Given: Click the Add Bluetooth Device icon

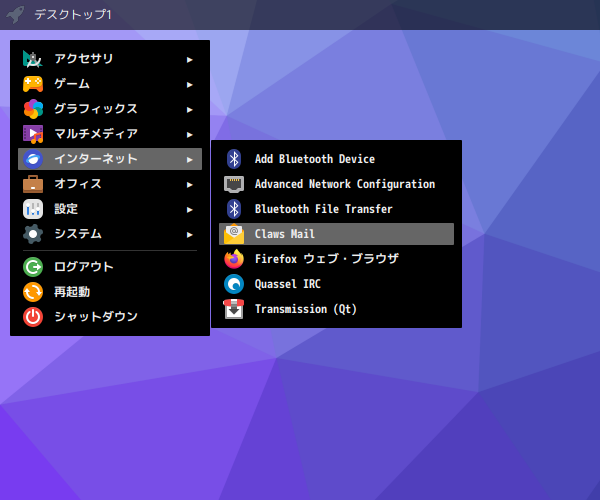Looking at the screenshot, I should tap(234, 159).
